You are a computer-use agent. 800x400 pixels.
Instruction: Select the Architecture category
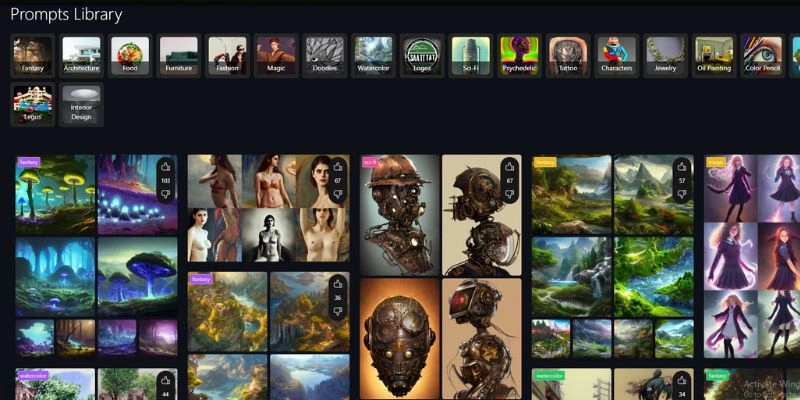click(x=81, y=55)
